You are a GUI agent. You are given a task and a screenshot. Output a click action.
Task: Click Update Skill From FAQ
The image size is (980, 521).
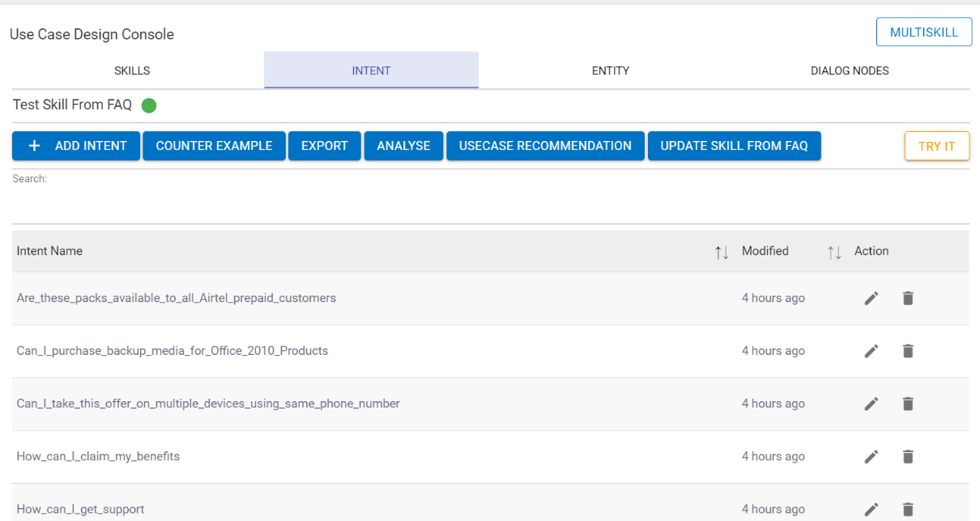(734, 146)
